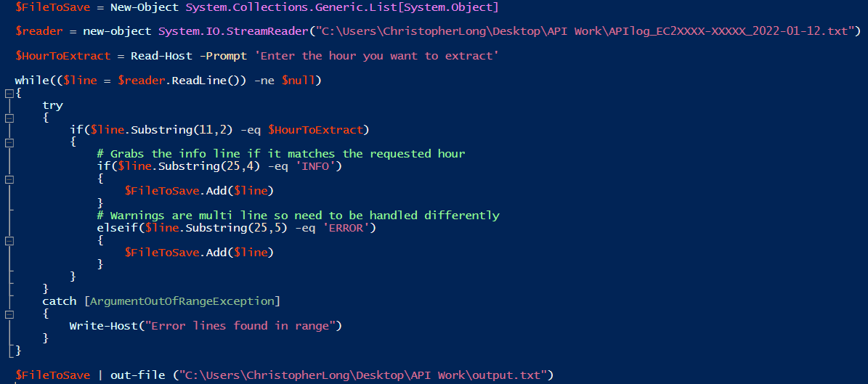Collapse the while loop code block
The image size is (868, 384).
9,93
